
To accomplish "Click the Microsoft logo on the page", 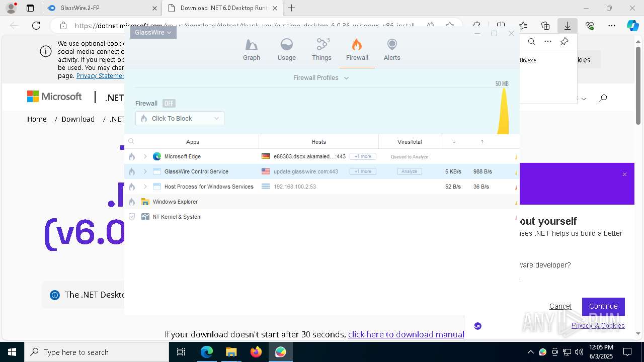I will tap(54, 97).
